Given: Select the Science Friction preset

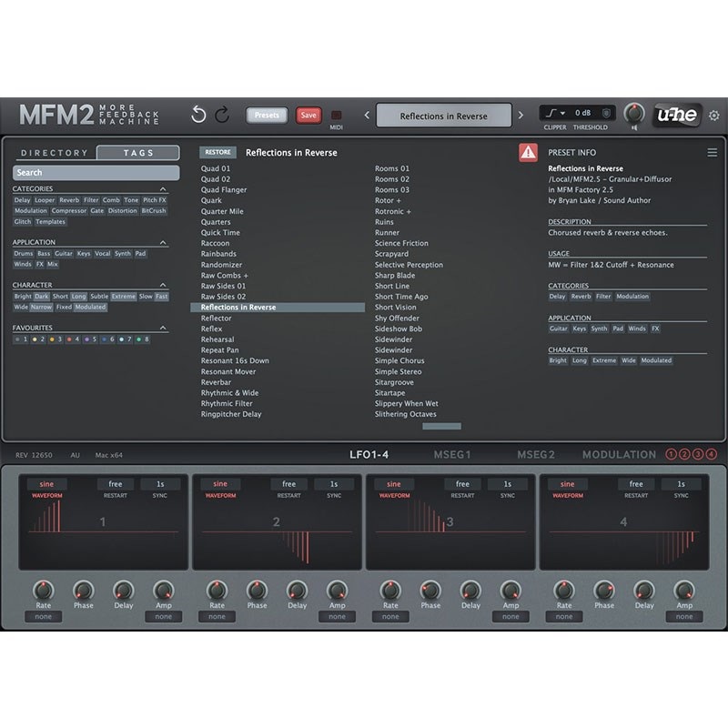Looking at the screenshot, I should click(401, 243).
